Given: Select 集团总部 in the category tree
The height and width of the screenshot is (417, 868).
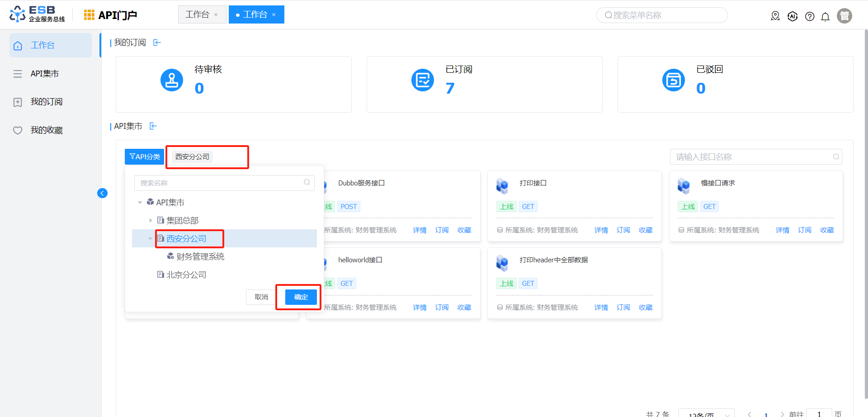Looking at the screenshot, I should pyautogui.click(x=183, y=220).
